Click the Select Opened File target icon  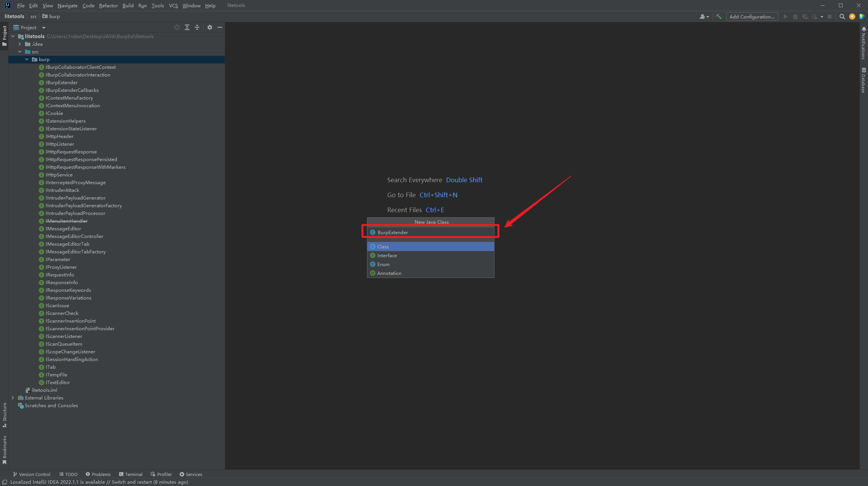177,27
